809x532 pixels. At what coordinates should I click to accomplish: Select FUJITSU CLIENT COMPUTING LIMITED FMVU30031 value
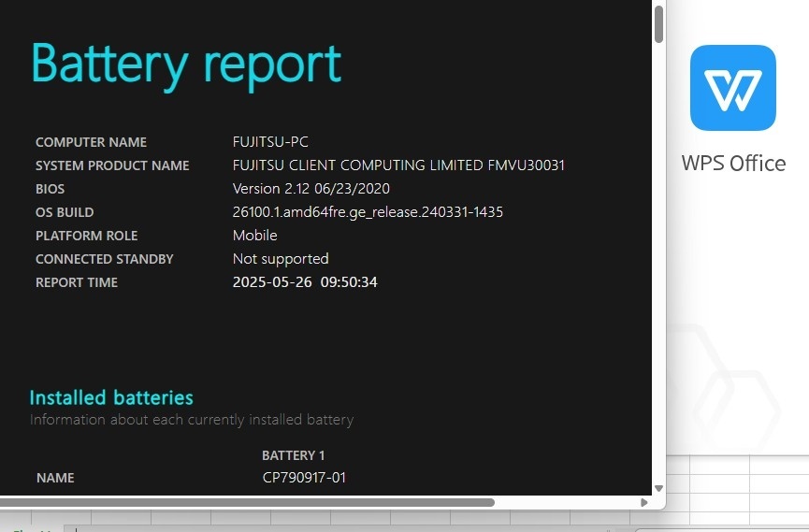click(x=398, y=165)
